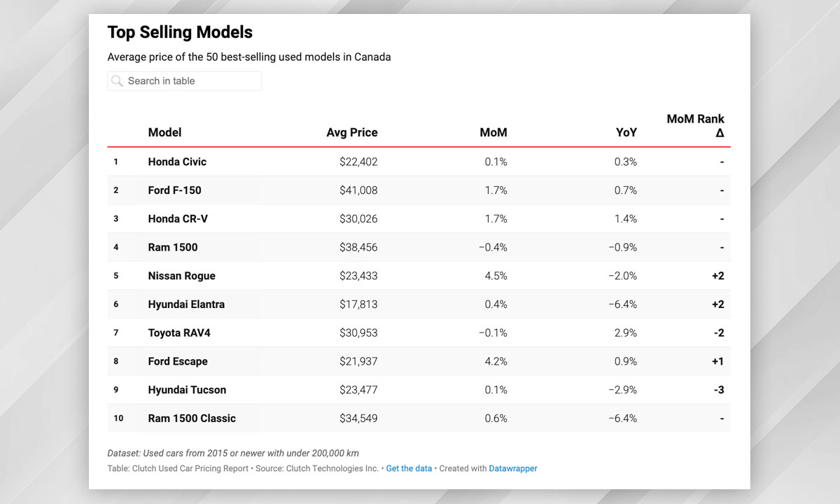Open the Get the data link
Screen dimensions: 840x504
point(409,468)
